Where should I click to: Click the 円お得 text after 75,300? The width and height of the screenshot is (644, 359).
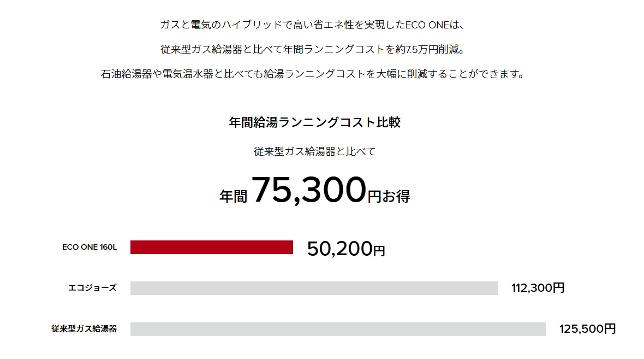pyautogui.click(x=389, y=196)
